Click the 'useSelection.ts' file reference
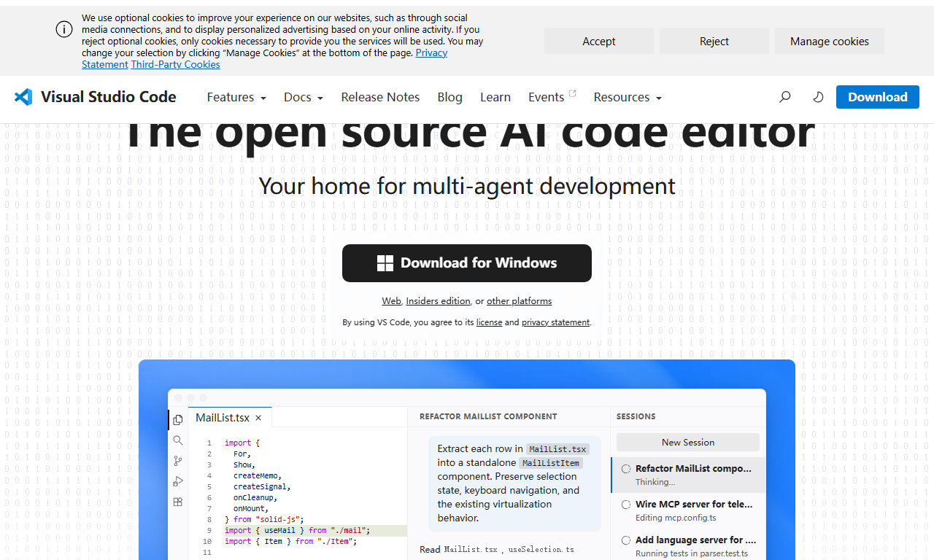Viewport: 934px width, 560px height. [x=541, y=549]
